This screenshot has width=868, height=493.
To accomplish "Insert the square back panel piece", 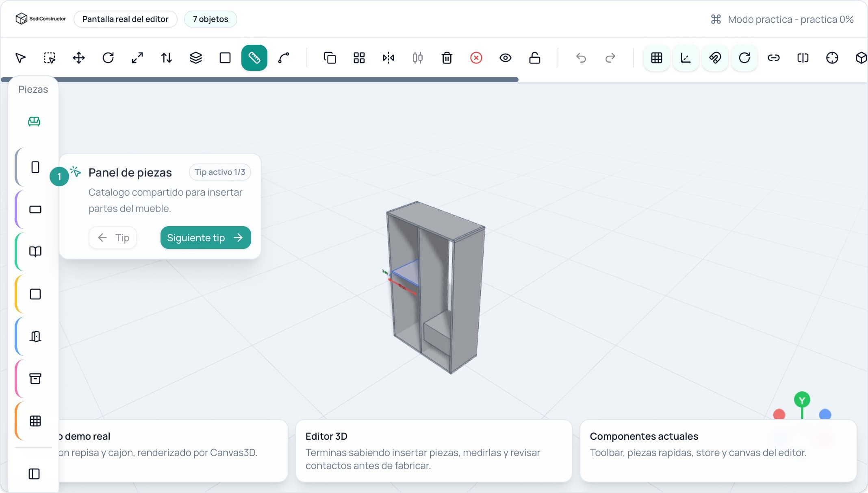I will click(x=35, y=294).
